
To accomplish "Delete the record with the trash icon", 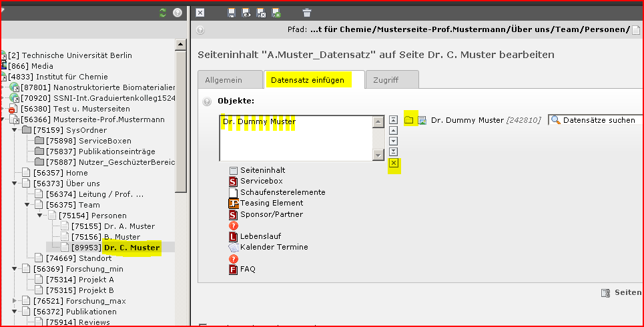I will tap(307, 13).
